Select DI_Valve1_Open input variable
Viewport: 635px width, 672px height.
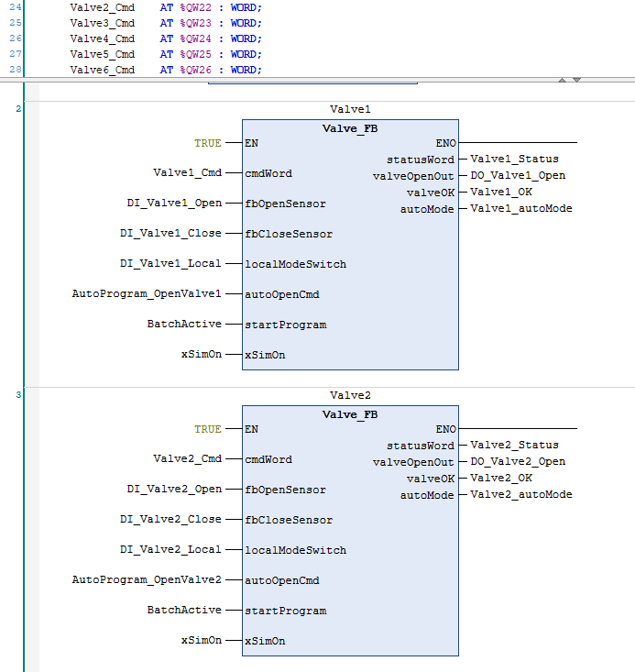(x=174, y=204)
